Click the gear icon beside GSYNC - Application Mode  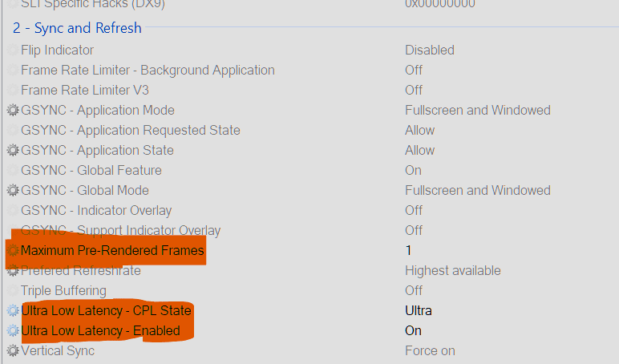click(x=13, y=111)
